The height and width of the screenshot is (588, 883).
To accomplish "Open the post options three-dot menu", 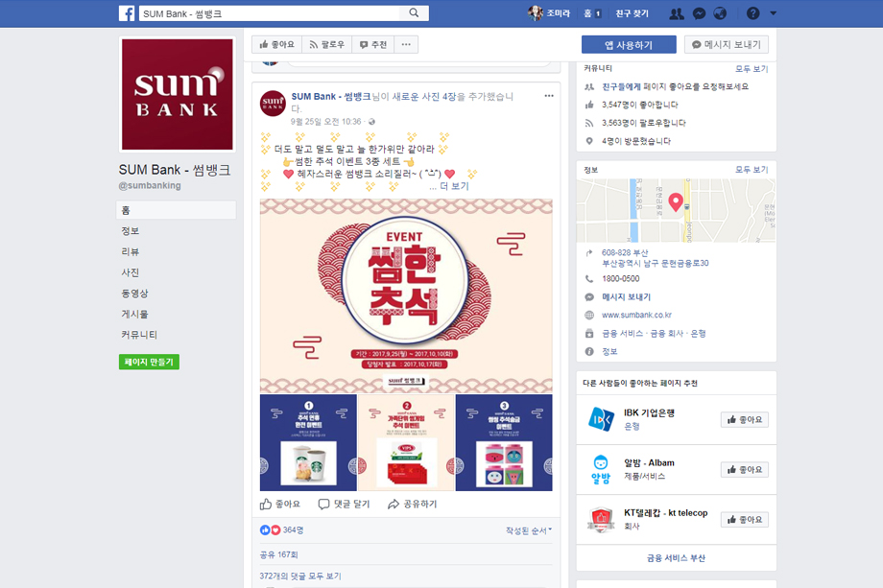I will 549,96.
